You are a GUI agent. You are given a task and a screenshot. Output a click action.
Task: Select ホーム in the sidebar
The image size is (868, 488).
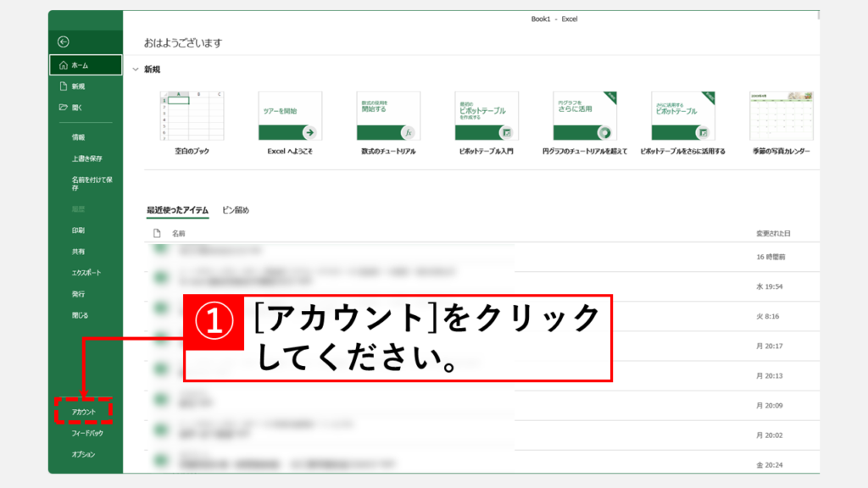[x=86, y=65]
